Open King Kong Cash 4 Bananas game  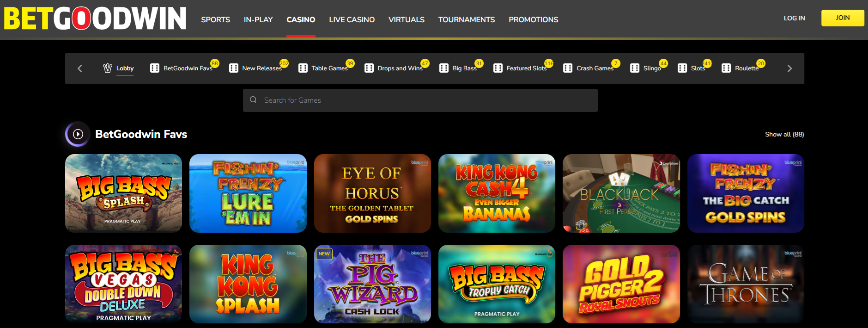coord(497,193)
